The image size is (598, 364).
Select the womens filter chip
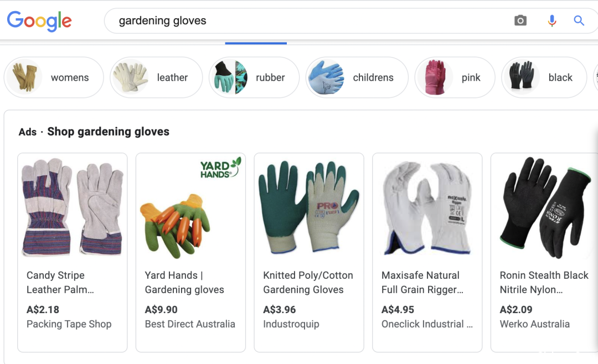(x=54, y=77)
